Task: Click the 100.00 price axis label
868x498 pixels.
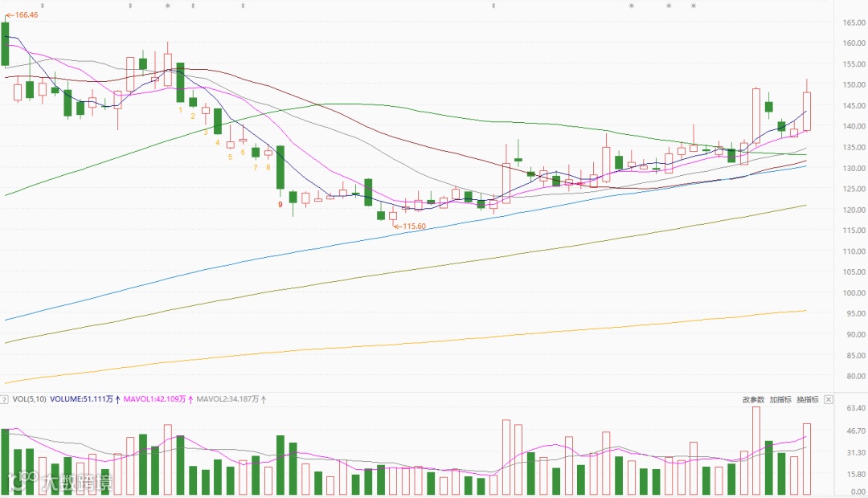Action: click(x=854, y=292)
